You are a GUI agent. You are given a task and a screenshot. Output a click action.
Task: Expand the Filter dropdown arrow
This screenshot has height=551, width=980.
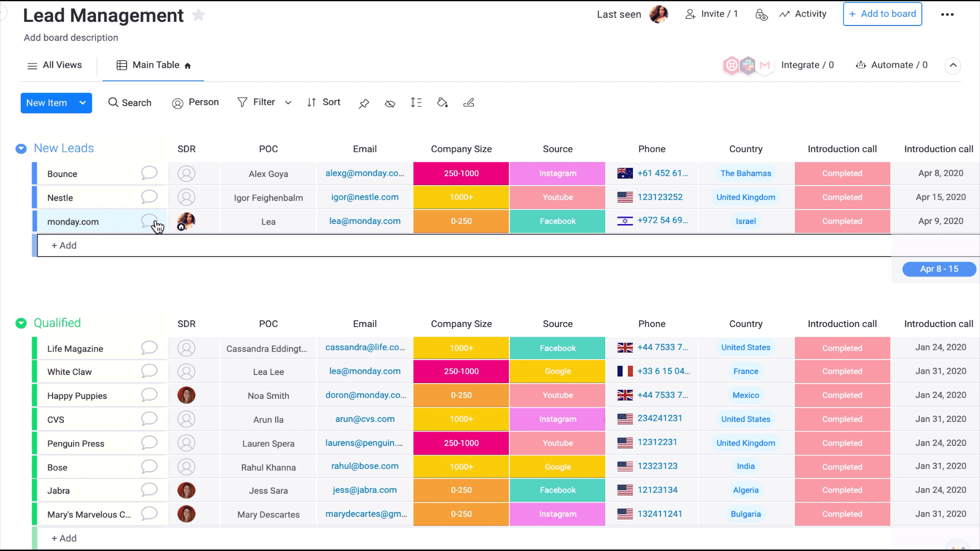point(288,103)
